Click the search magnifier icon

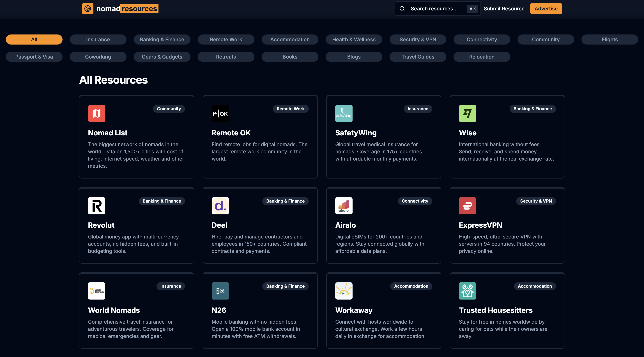click(x=402, y=9)
